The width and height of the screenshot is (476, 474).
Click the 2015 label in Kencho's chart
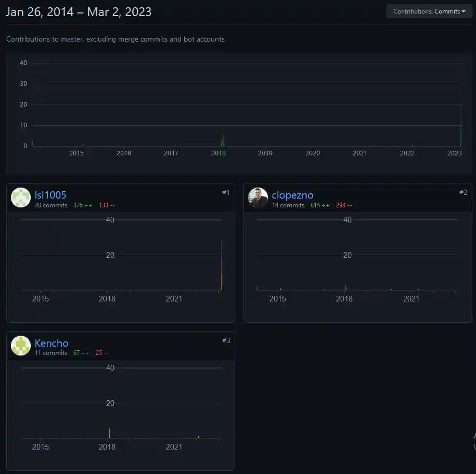(41, 447)
